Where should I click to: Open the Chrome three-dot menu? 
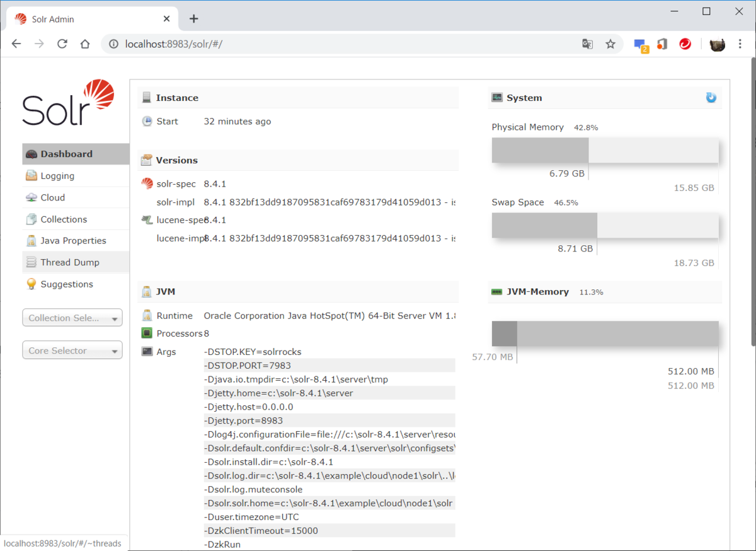click(740, 44)
